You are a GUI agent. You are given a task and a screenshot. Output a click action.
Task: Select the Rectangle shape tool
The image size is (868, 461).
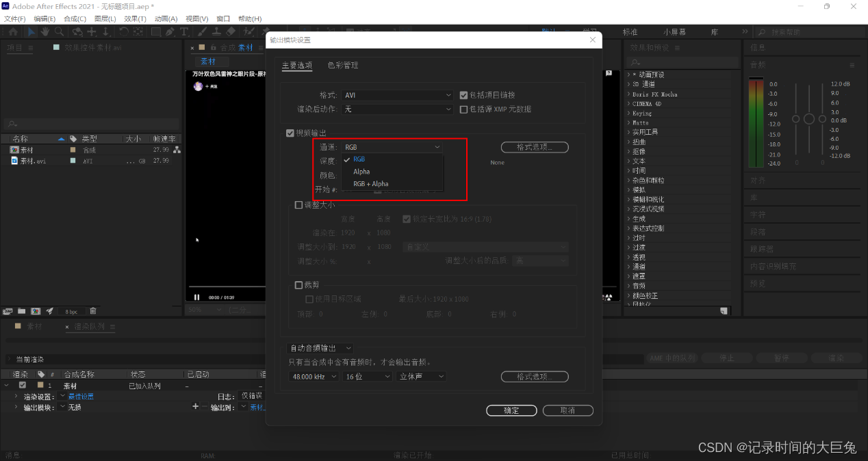pyautogui.click(x=156, y=31)
